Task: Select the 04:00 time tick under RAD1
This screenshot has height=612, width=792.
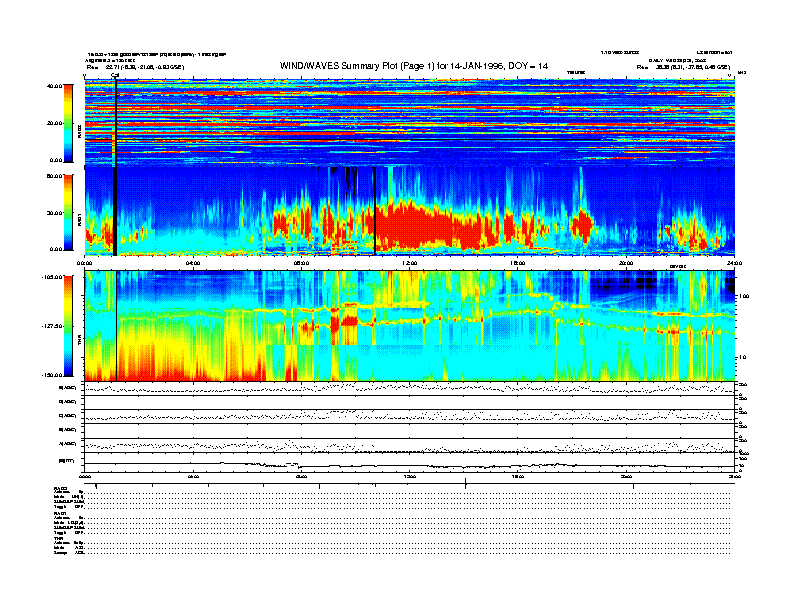Action: [x=193, y=263]
